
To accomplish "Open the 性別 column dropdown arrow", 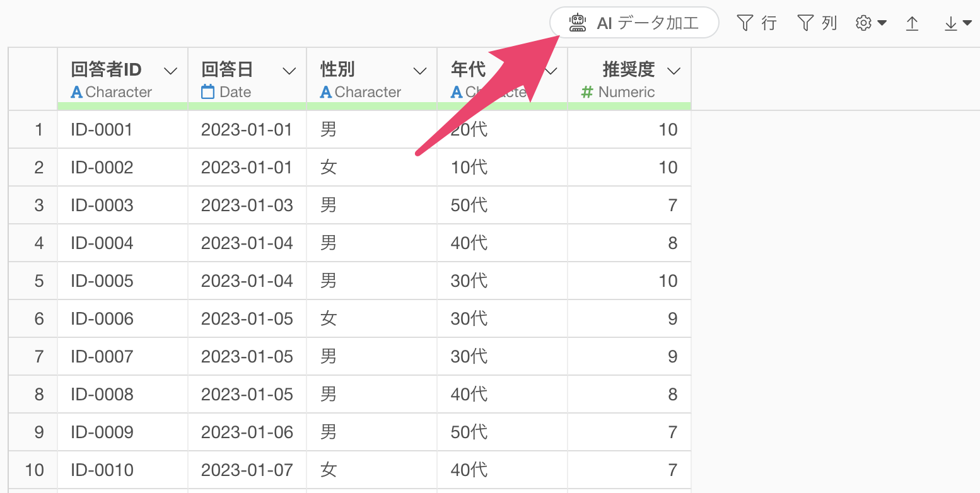I will click(x=419, y=71).
